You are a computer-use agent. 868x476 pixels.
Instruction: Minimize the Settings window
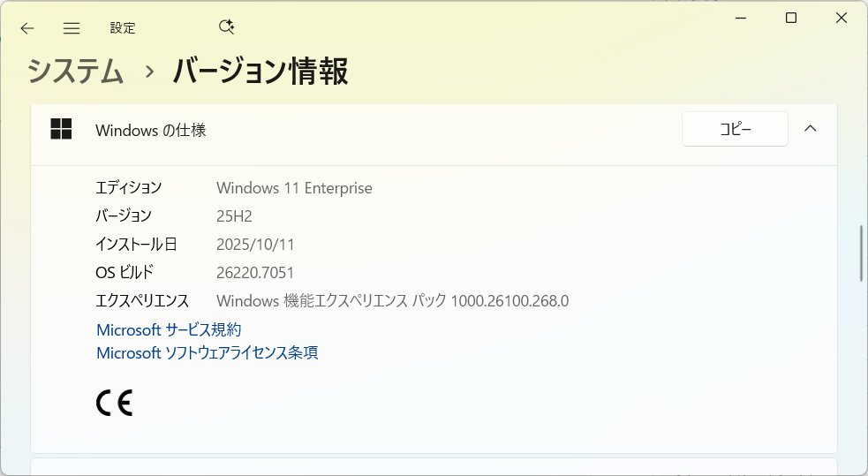click(741, 19)
